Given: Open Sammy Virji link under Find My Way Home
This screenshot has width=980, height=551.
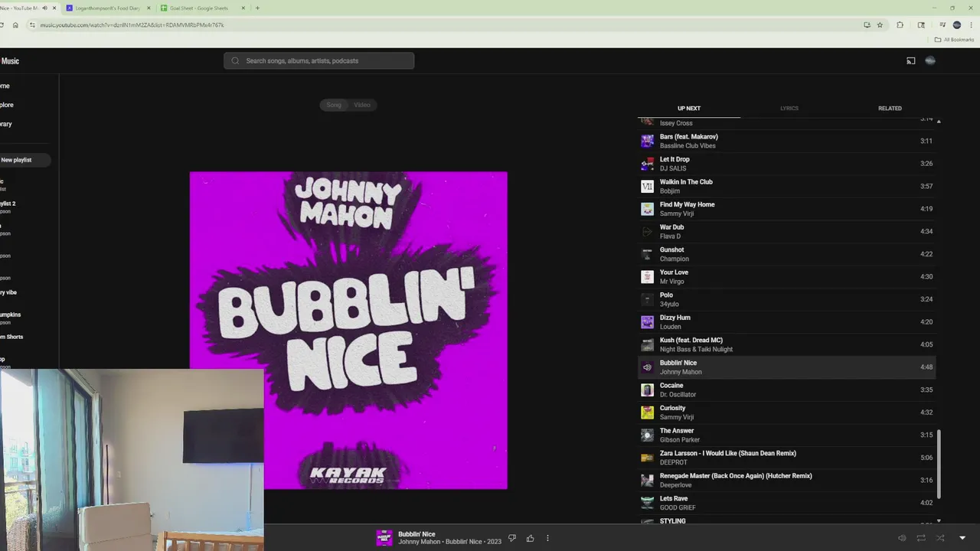Looking at the screenshot, I should tap(677, 214).
